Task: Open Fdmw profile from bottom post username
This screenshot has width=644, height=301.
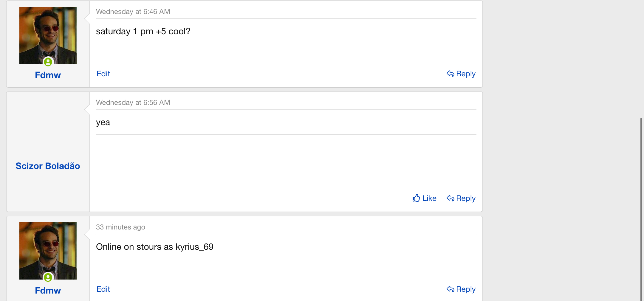Action: (x=48, y=291)
